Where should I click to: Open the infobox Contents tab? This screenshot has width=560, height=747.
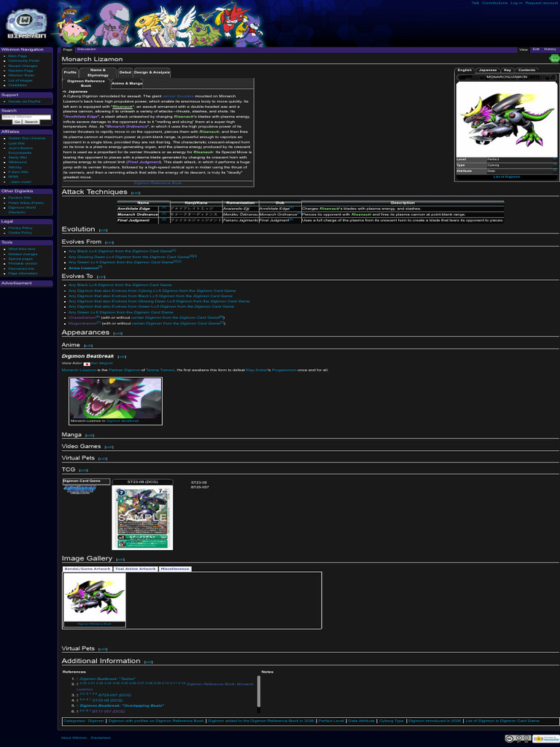point(526,70)
